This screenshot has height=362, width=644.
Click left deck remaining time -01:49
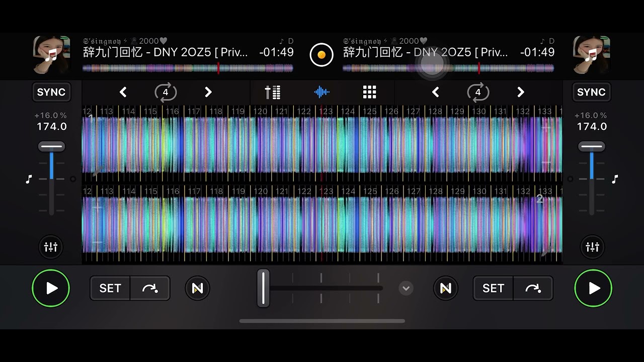tap(276, 52)
